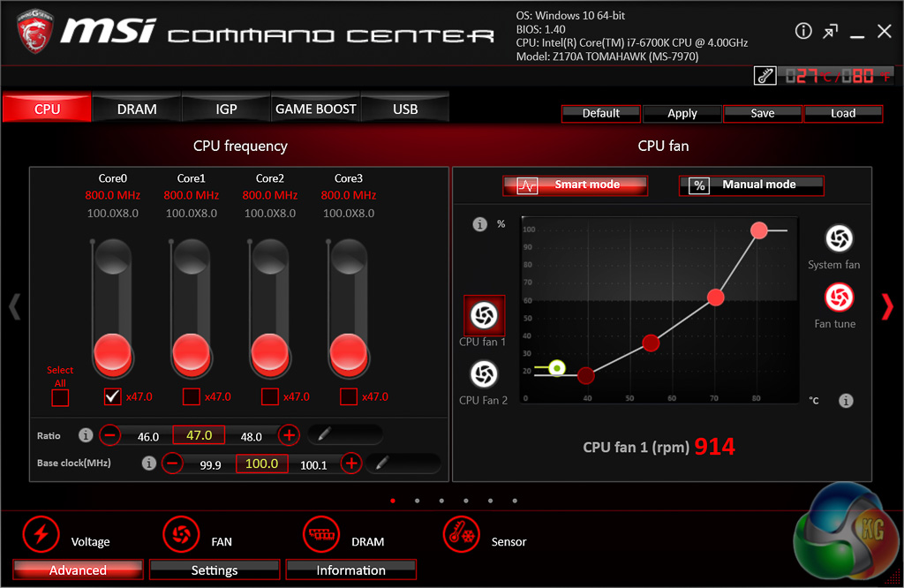Select the 48.0 ratio value
Image resolution: width=904 pixels, height=588 pixels.
coord(251,436)
